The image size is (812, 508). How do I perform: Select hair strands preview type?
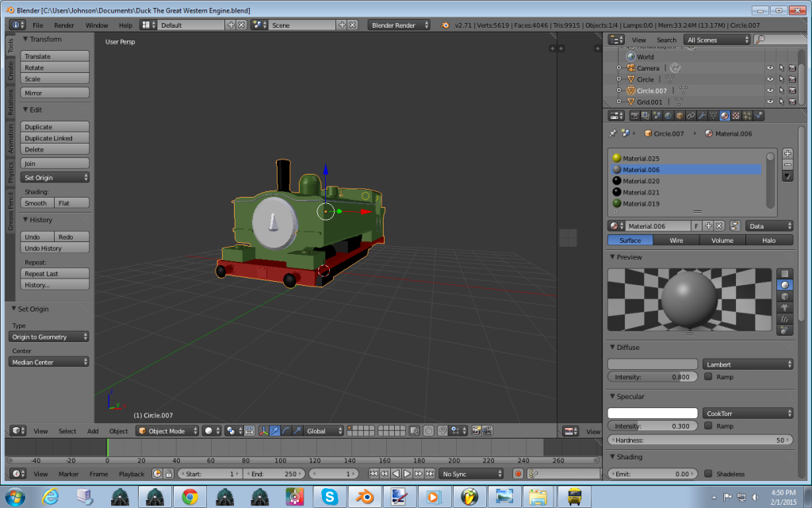point(785,319)
